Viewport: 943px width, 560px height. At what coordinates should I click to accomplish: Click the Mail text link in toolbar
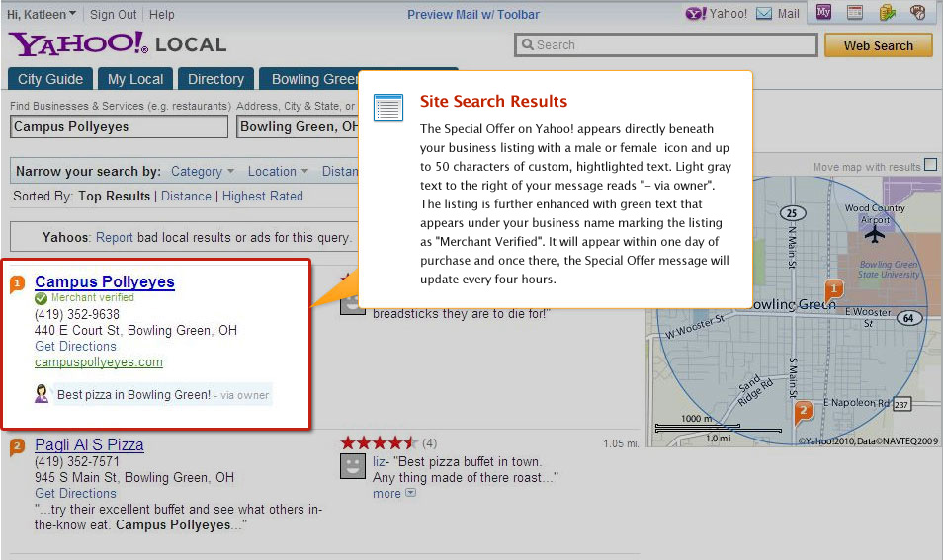[789, 13]
